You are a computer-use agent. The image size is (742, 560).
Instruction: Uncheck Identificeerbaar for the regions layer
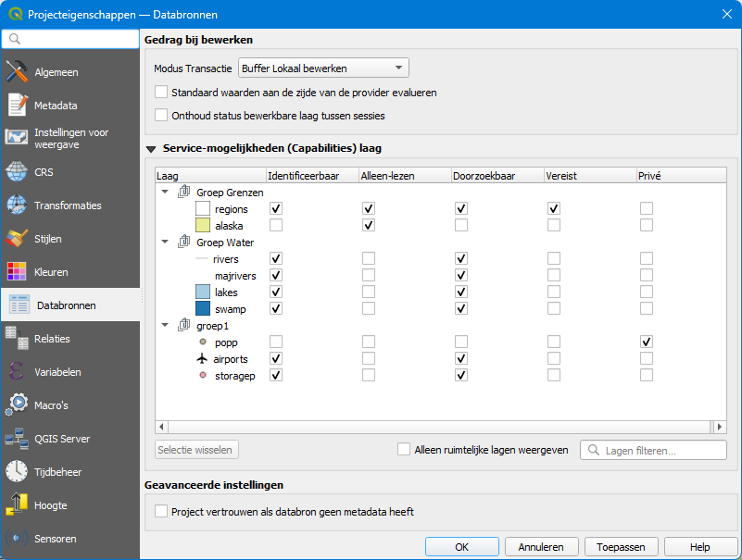(276, 208)
